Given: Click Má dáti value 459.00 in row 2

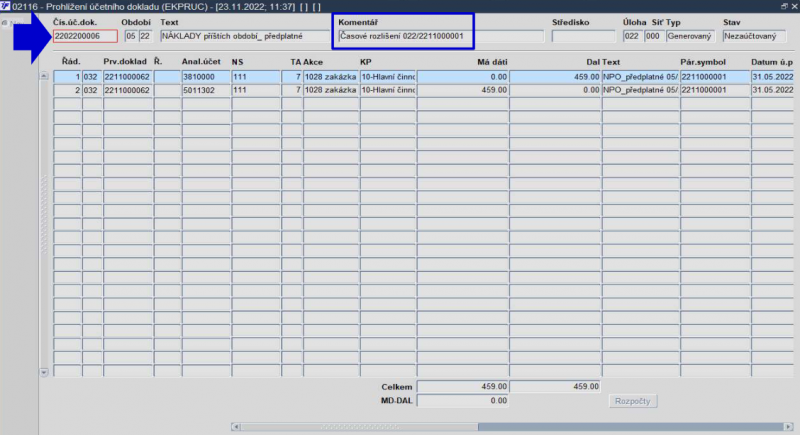Looking at the screenshot, I should pos(463,90).
